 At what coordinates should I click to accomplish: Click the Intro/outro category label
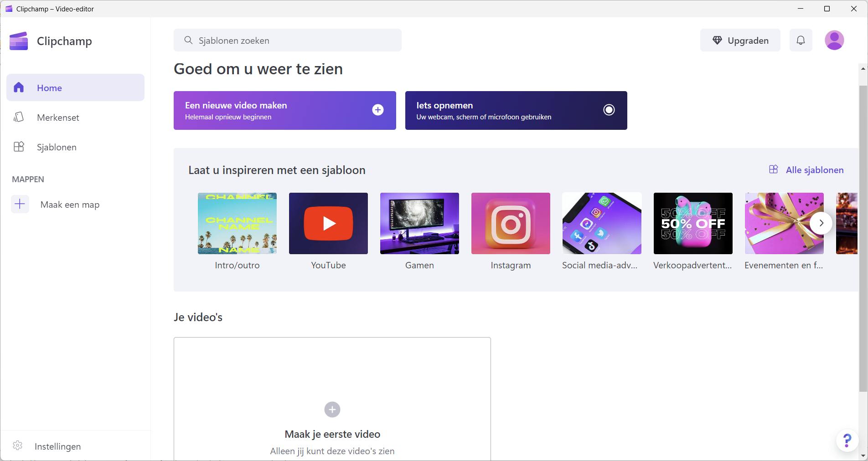tap(237, 265)
